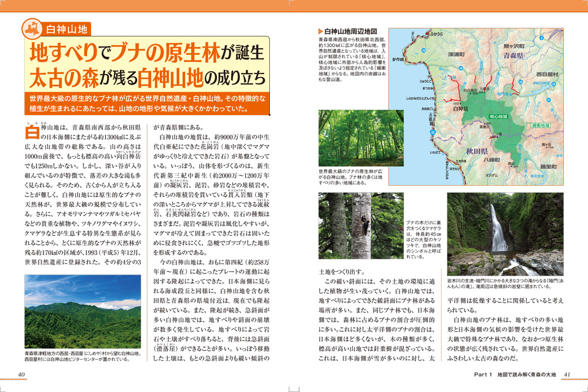
Task: Click the 深浦町 label on the map
Action: (456, 55)
